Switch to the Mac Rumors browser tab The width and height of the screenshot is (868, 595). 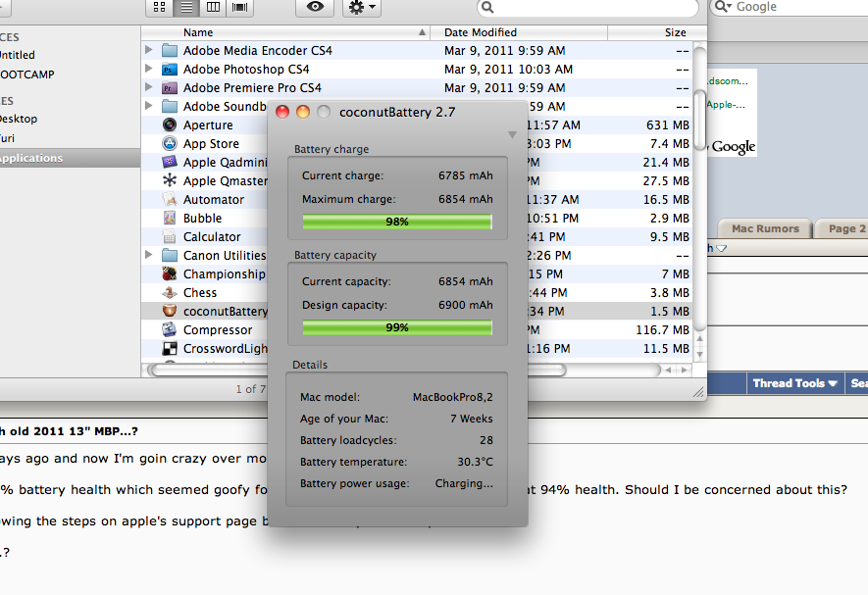765,228
